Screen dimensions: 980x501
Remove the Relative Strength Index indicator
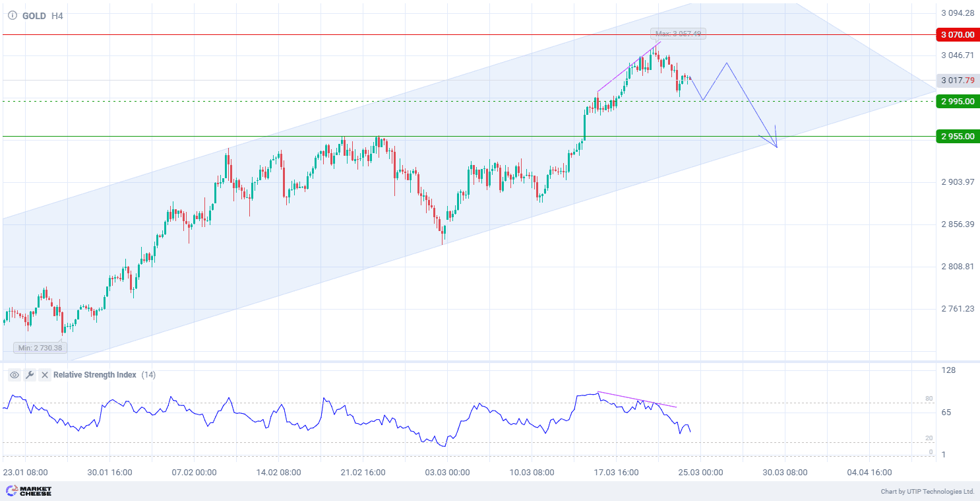[45, 375]
